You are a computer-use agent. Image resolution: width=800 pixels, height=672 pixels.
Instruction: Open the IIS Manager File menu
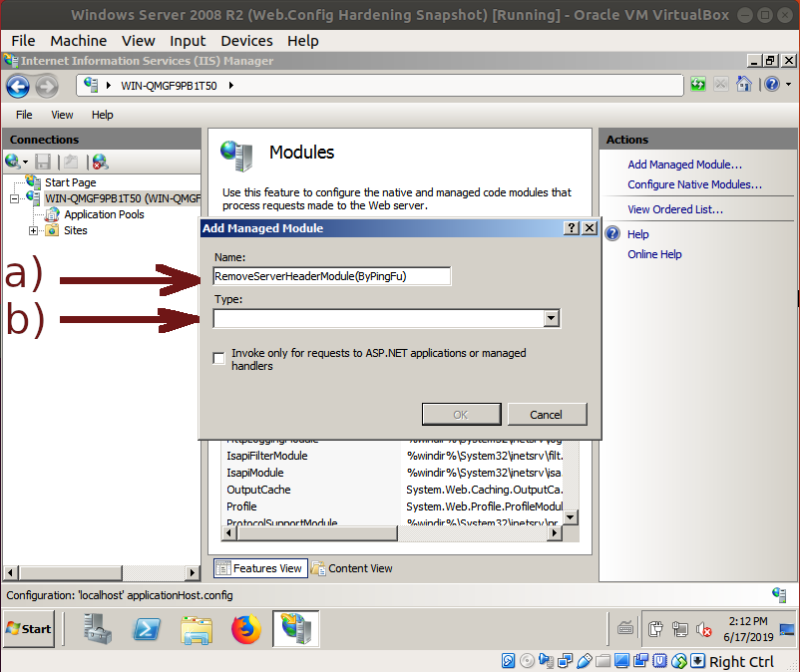pos(24,115)
